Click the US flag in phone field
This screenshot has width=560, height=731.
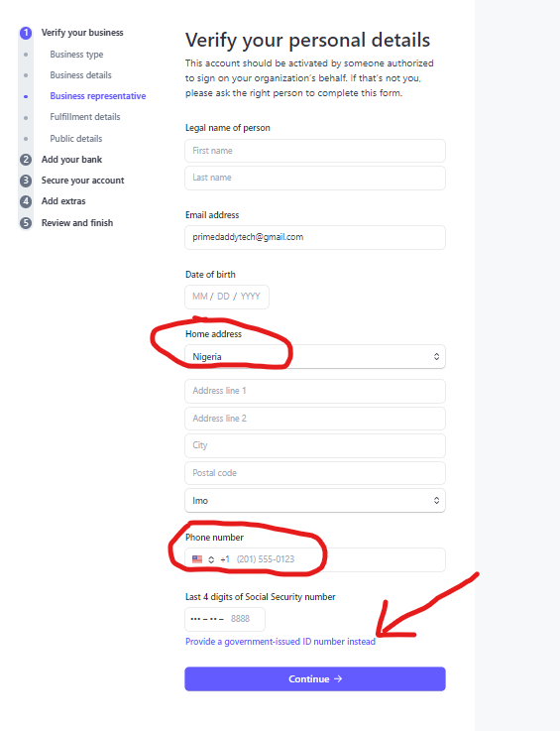tap(197, 559)
